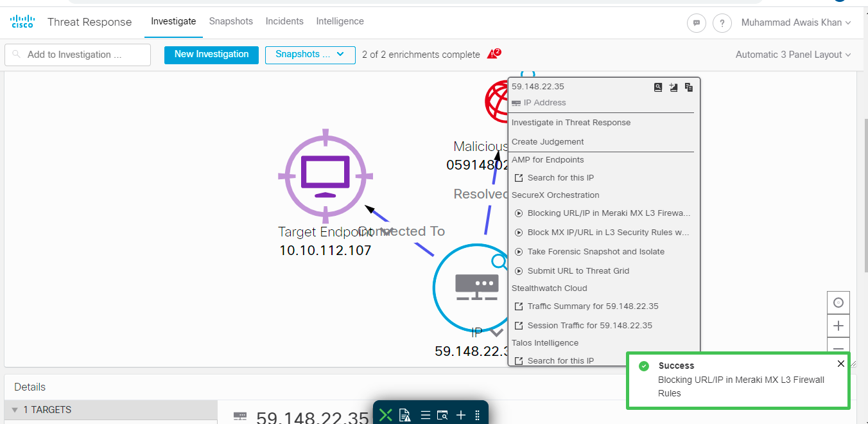This screenshot has width=868, height=424.
Task: Select Investigate in Threat Response
Action: click(571, 123)
